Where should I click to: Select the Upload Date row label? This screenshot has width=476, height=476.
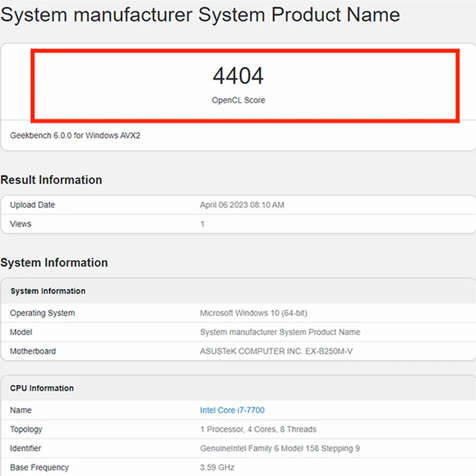pos(33,205)
